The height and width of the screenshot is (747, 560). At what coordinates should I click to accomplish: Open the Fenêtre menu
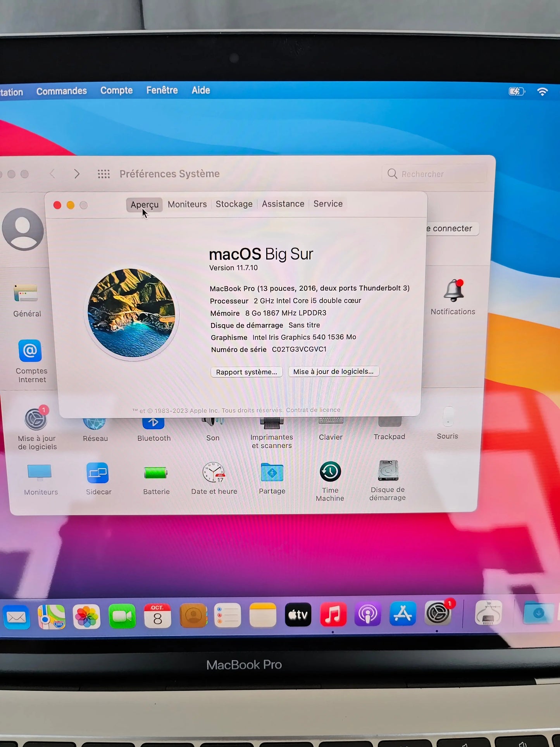[x=162, y=90]
